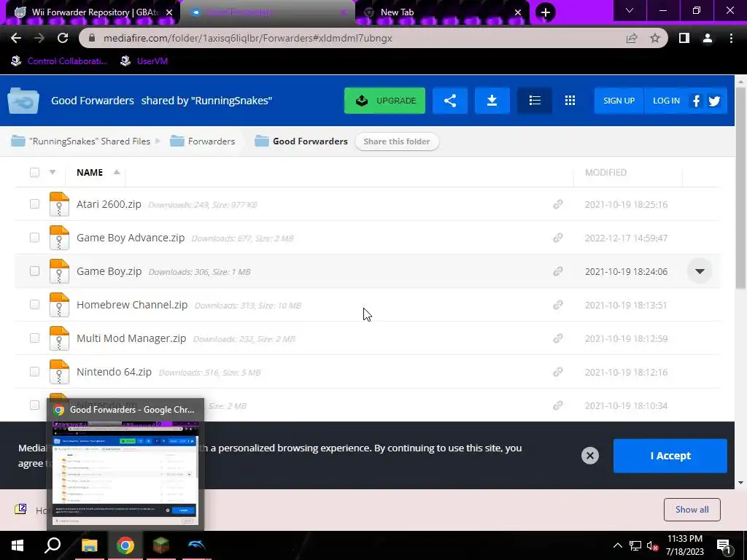The width and height of the screenshot is (747, 560).
Task: Open Chrome profile icon
Action: pyautogui.click(x=708, y=38)
